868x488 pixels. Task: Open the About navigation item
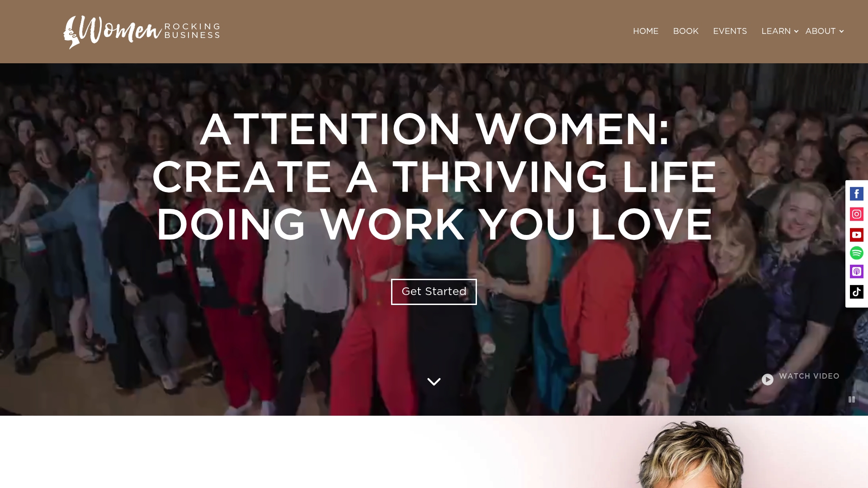(x=820, y=31)
